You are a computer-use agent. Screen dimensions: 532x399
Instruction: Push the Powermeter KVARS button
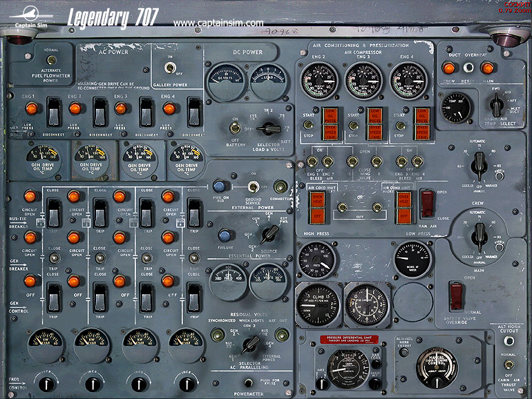(x=249, y=382)
